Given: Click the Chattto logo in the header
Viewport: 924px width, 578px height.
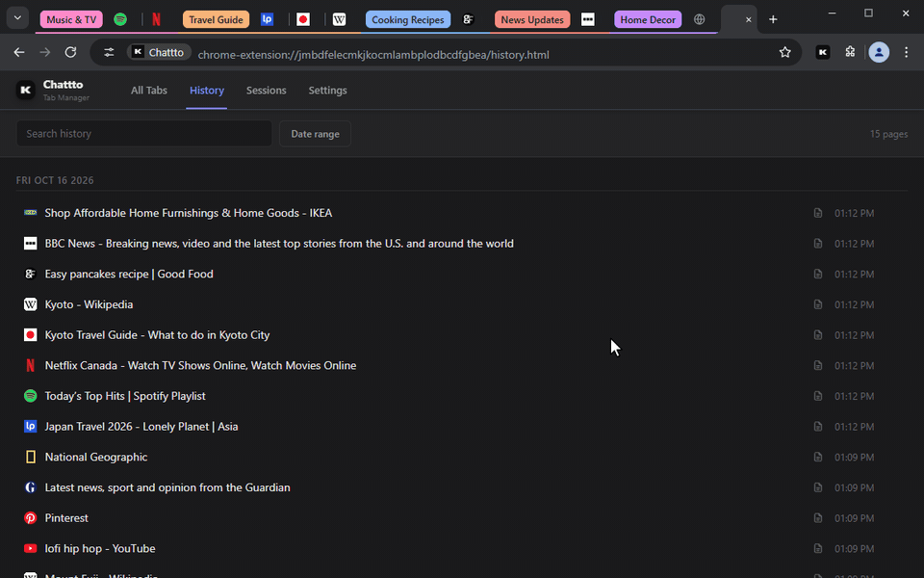Looking at the screenshot, I should point(25,91).
